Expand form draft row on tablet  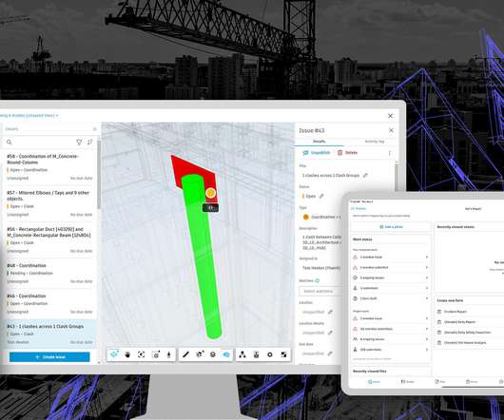[391, 298]
